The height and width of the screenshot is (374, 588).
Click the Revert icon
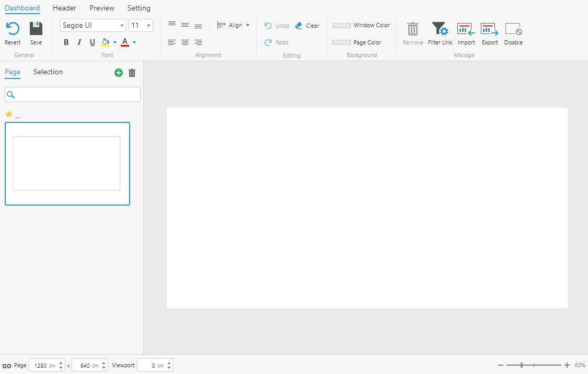point(13,29)
